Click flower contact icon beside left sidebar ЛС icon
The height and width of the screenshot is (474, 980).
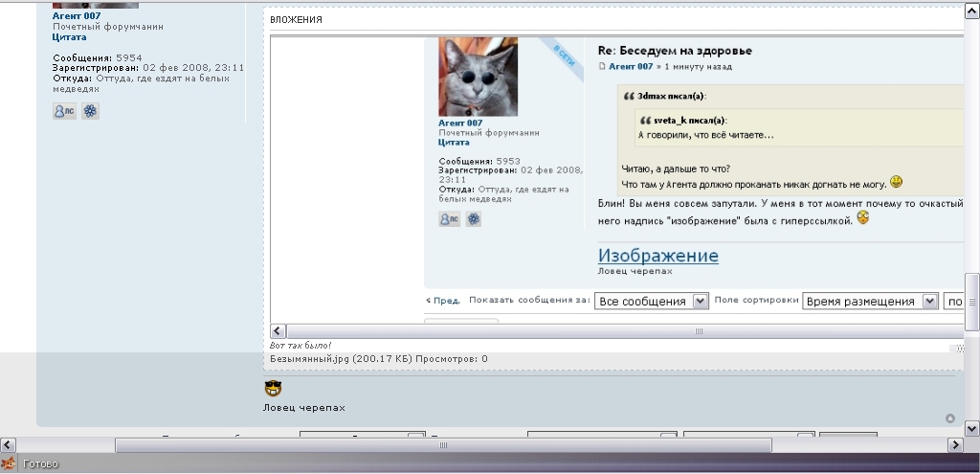91,111
